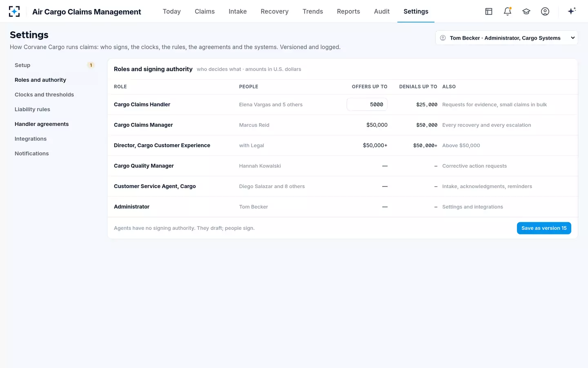Viewport: 588px width, 368px height.
Task: Click the Administrator role name
Action: (x=131, y=206)
